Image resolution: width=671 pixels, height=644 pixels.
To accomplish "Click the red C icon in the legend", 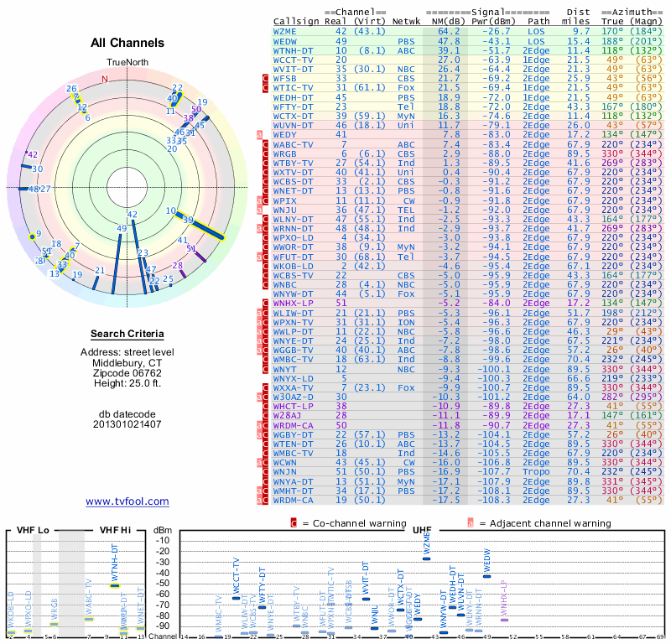I will 294,523.
